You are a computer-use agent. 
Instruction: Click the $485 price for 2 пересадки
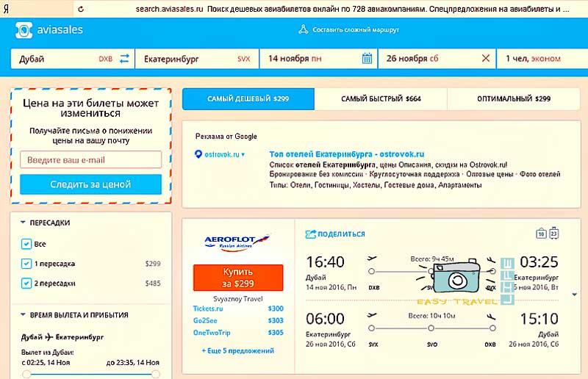point(153,284)
